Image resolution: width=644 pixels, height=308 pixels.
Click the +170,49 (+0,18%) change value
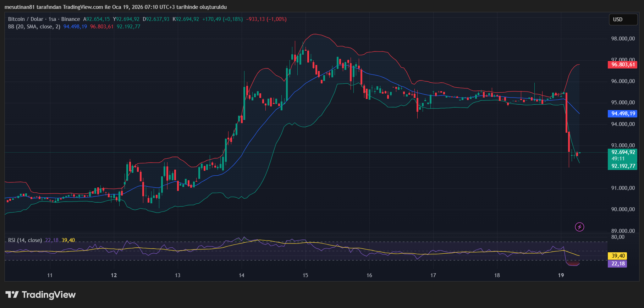click(x=222, y=19)
